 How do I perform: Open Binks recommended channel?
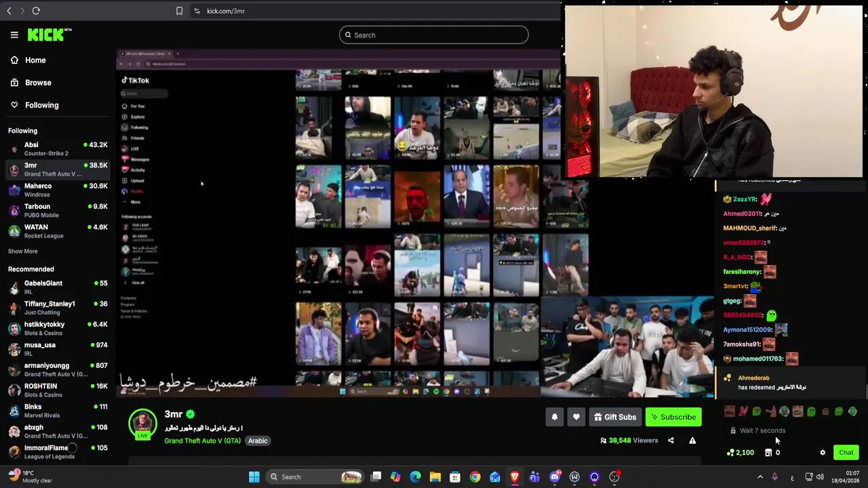point(58,410)
